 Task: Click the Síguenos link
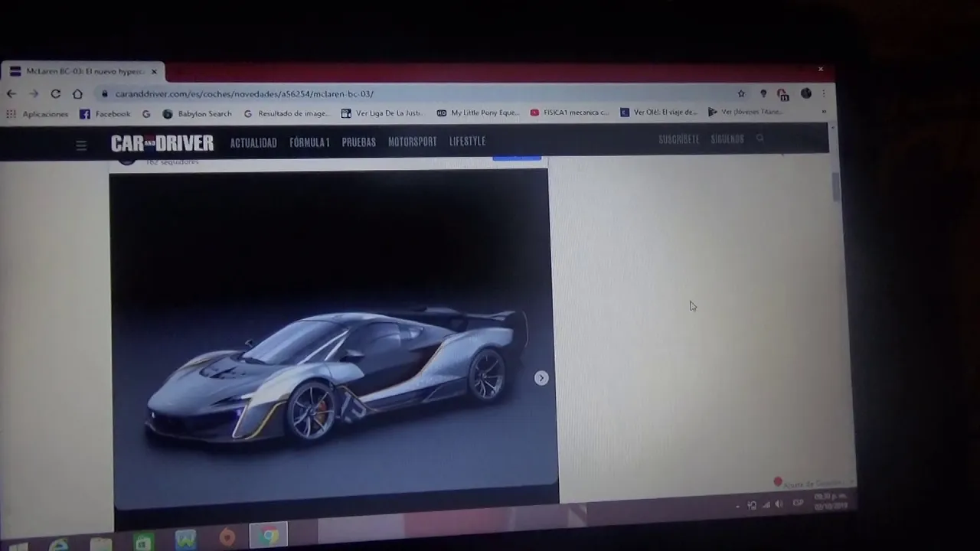pos(727,139)
